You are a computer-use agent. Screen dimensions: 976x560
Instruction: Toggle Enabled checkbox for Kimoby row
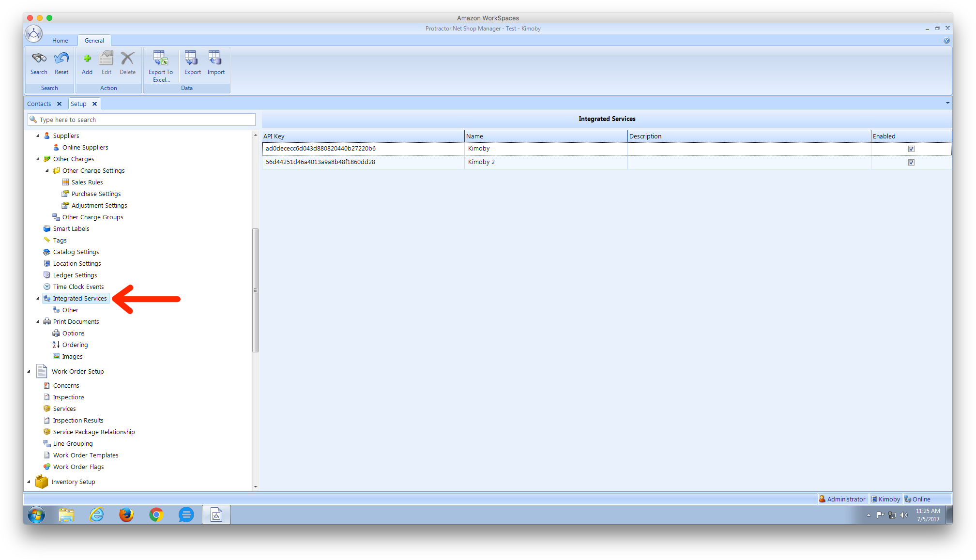pyautogui.click(x=911, y=149)
